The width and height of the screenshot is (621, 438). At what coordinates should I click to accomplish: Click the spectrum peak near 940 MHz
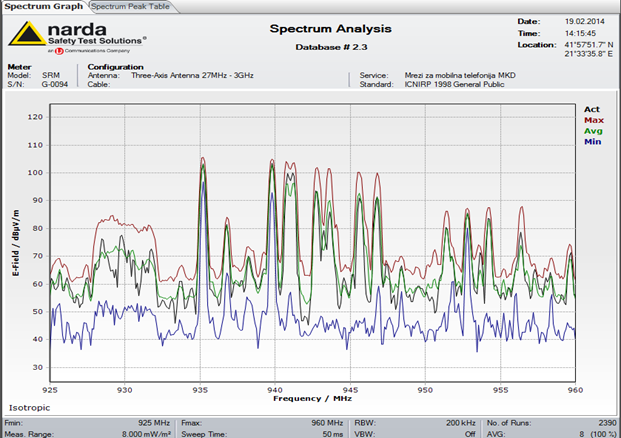(x=271, y=160)
